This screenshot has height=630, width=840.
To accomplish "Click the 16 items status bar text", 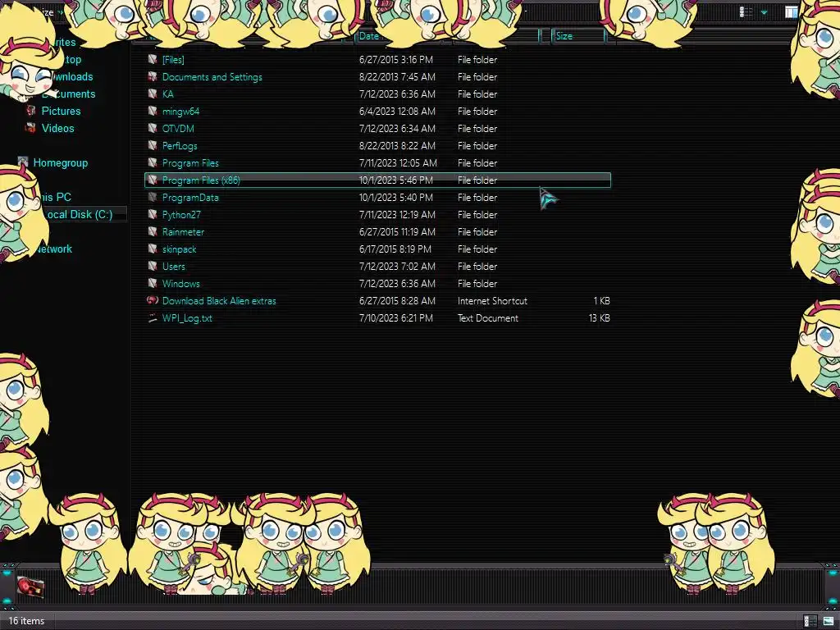I will (26, 621).
